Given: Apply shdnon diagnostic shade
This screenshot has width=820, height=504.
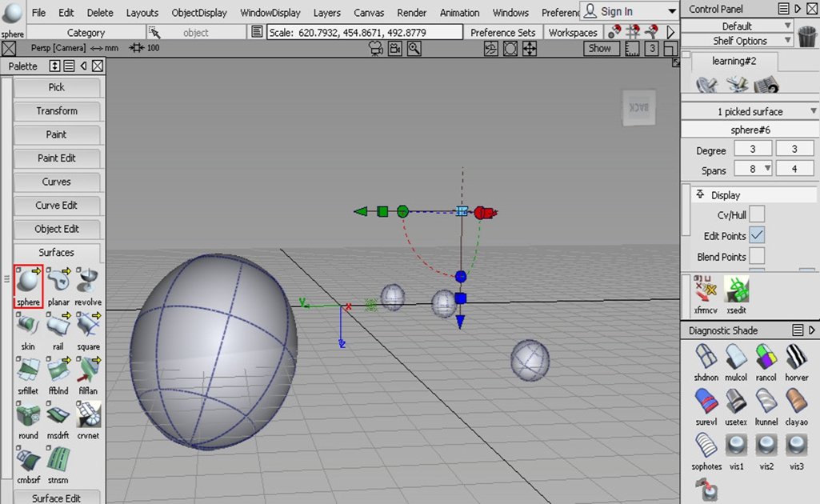Looking at the screenshot, I should point(706,362).
